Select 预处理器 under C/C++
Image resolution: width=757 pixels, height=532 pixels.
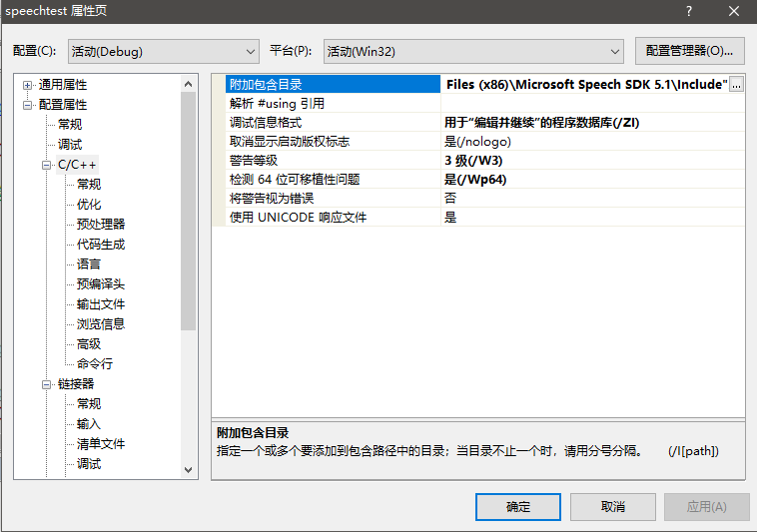101,225
